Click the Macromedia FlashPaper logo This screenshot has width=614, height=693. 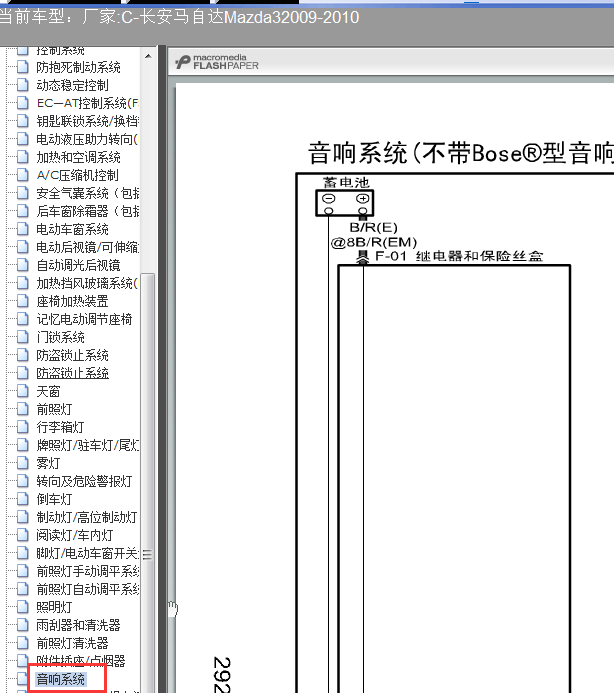217,62
